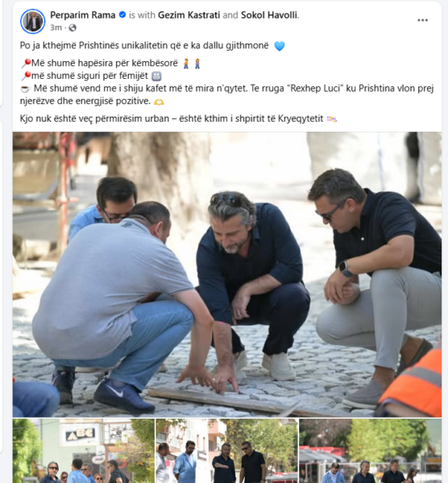The image size is (448, 483).
Task: Click the coffee cup emoji in post text
Action: pos(25,89)
